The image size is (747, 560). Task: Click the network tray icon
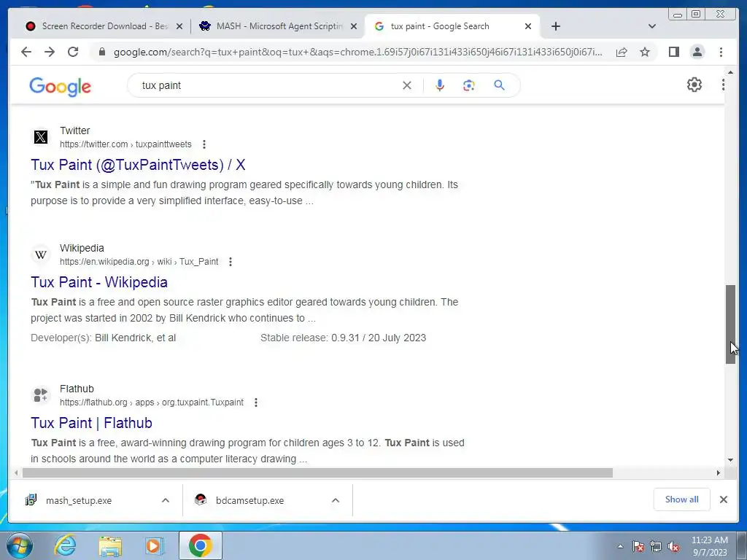tap(656, 546)
